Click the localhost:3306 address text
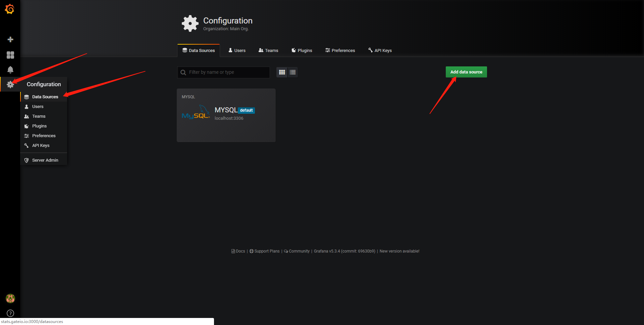 tap(229, 118)
